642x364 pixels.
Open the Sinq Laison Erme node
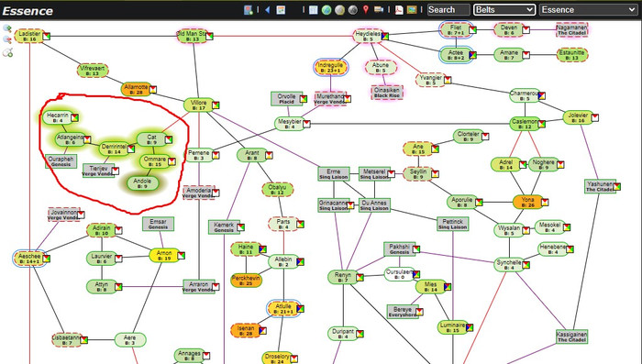[x=334, y=174]
